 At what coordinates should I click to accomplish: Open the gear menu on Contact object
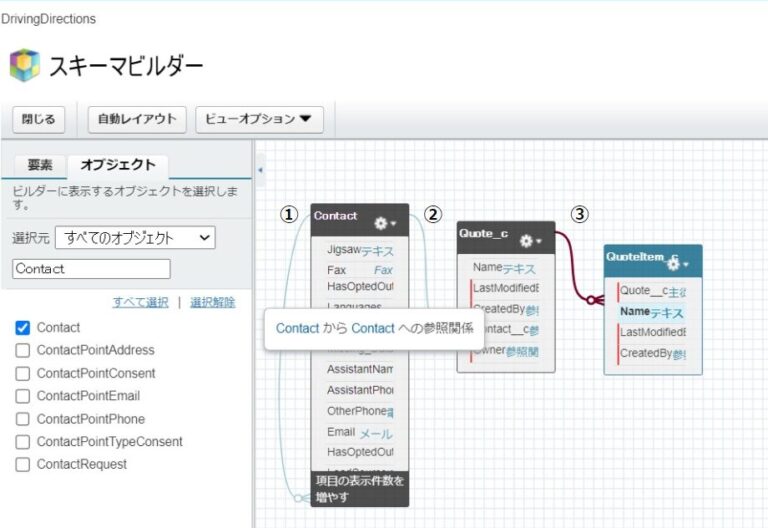click(384, 222)
